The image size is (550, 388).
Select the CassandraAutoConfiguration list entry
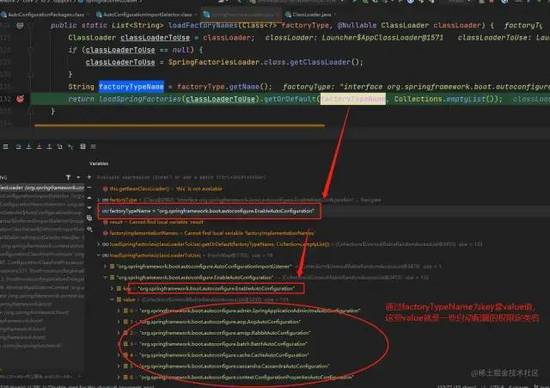(234, 366)
